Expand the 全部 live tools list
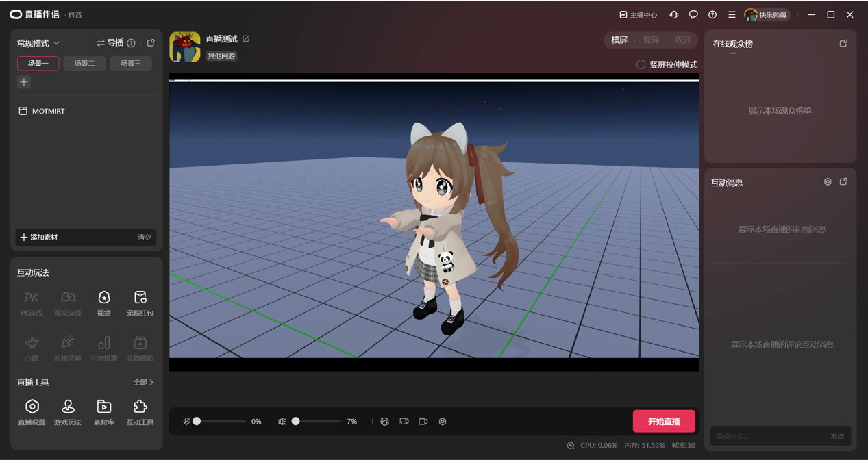868x460 pixels. coord(143,382)
